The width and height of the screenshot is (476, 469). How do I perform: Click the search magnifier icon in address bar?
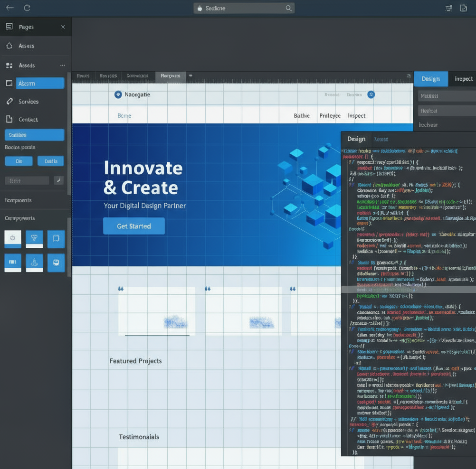point(288,8)
